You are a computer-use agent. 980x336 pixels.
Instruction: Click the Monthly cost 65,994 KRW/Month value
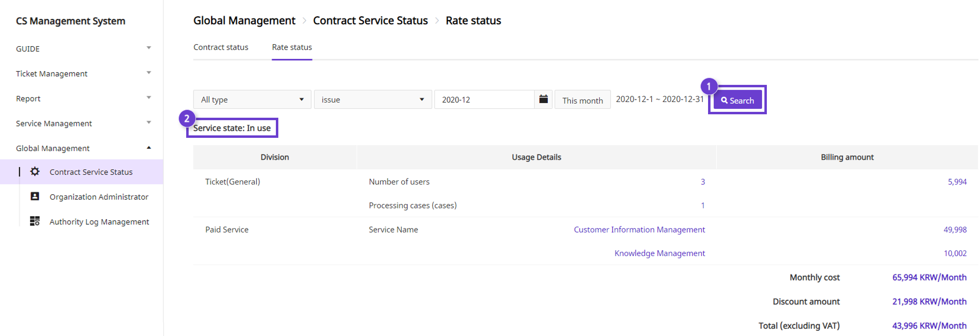click(930, 277)
